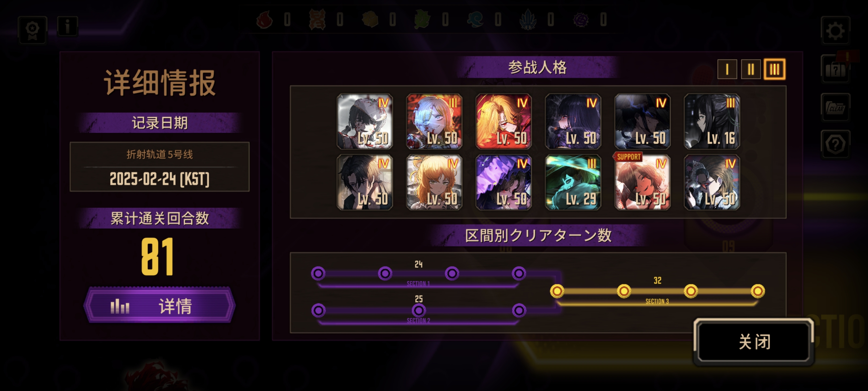Open the settings gear icon
Image resolution: width=868 pixels, height=391 pixels.
[835, 31]
